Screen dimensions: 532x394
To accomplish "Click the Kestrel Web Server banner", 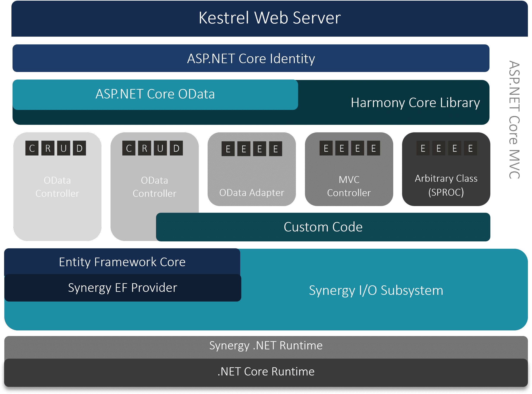I will pyautogui.click(x=269, y=18).
